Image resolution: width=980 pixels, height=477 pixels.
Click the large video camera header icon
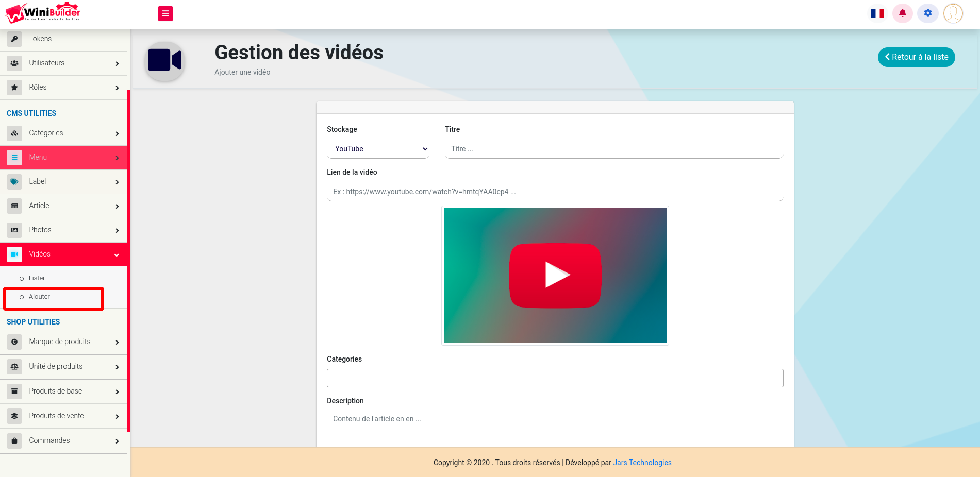165,61
